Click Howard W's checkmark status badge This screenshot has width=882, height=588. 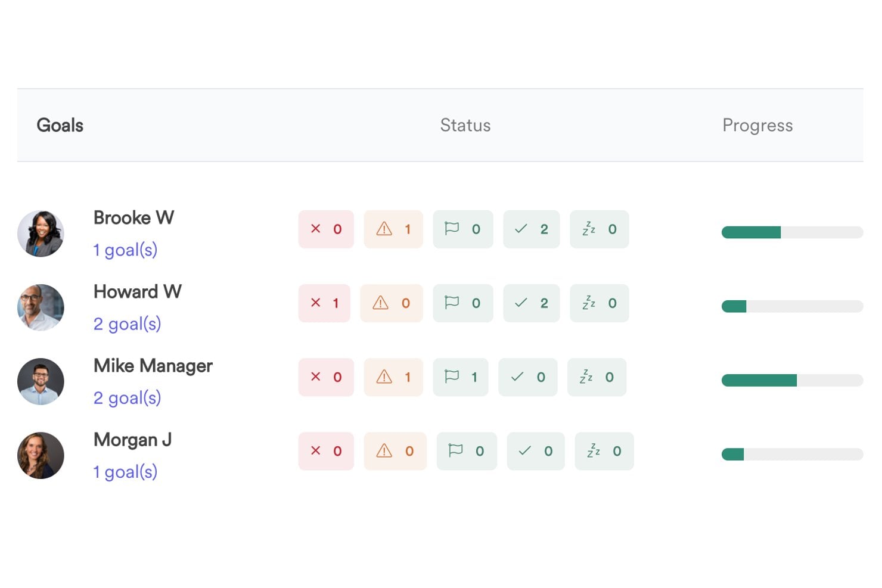point(532,303)
